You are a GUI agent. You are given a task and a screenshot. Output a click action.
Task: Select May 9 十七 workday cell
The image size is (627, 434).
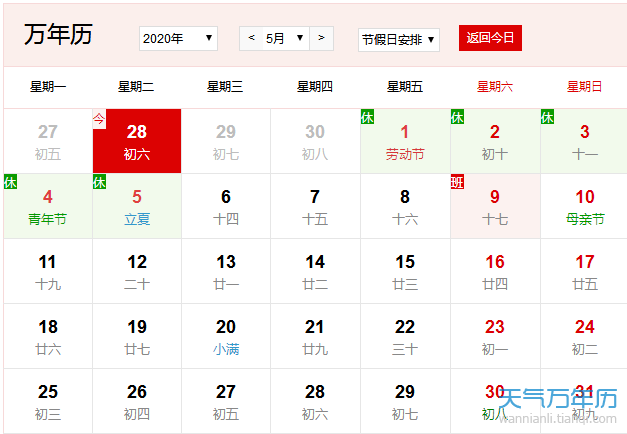tap(495, 206)
